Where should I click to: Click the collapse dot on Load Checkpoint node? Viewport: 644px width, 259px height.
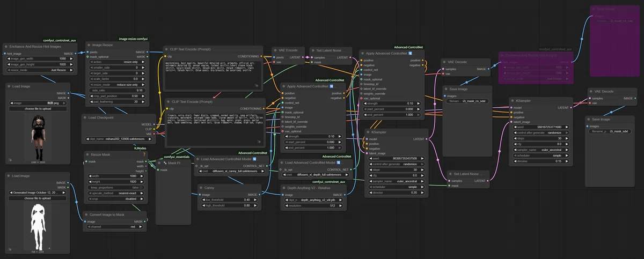pos(86,118)
